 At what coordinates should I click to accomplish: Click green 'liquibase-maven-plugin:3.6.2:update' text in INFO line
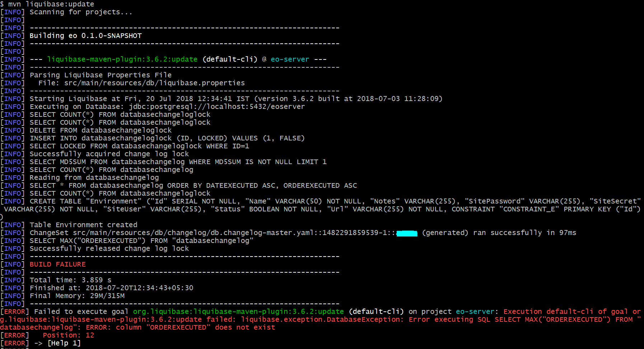pos(122,59)
